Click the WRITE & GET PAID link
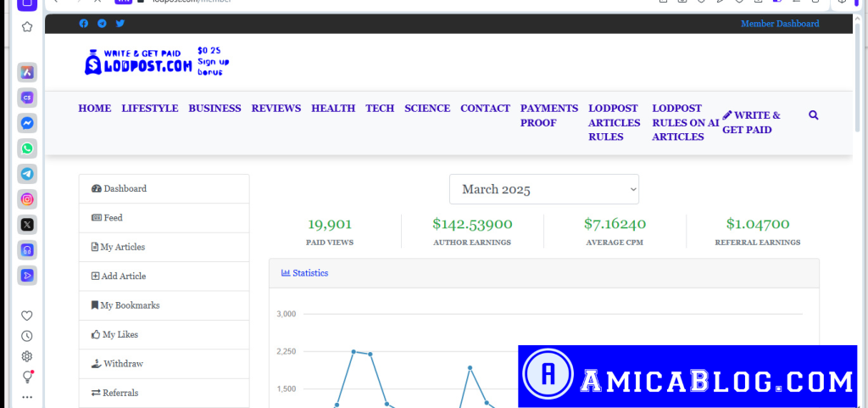Screen dimensions: 868x408 coord(751,122)
